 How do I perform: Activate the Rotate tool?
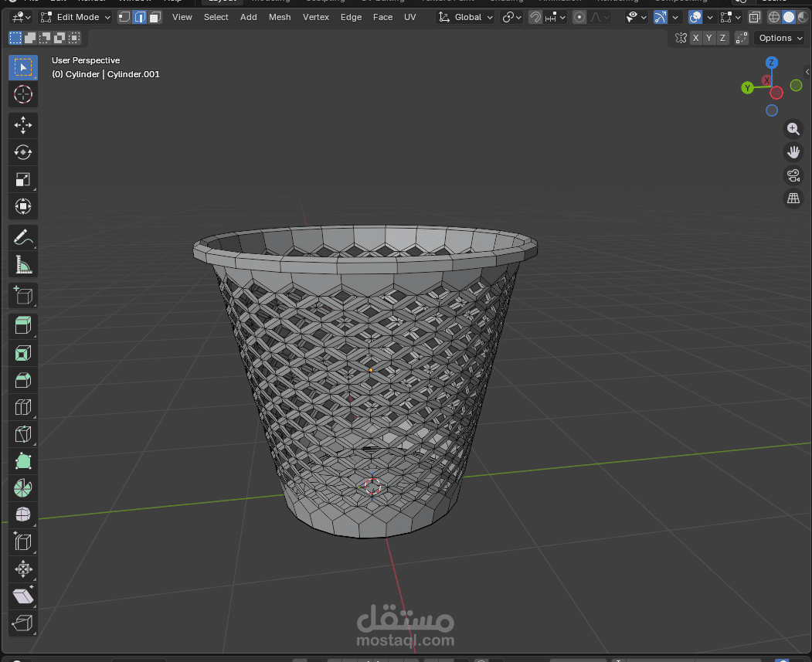[x=23, y=152]
